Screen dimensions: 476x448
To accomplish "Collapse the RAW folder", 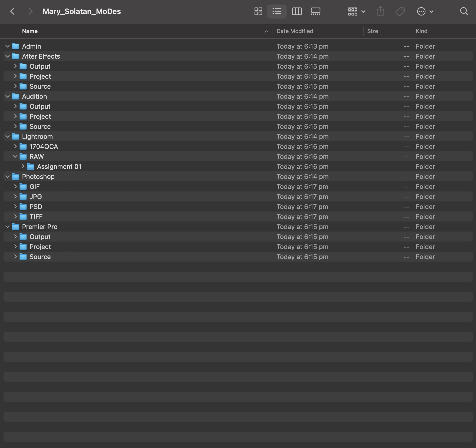I will pyautogui.click(x=15, y=157).
